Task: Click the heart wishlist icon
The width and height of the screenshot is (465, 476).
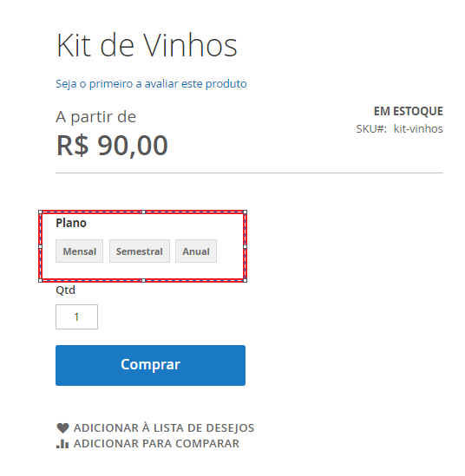Action: pyautogui.click(x=62, y=428)
